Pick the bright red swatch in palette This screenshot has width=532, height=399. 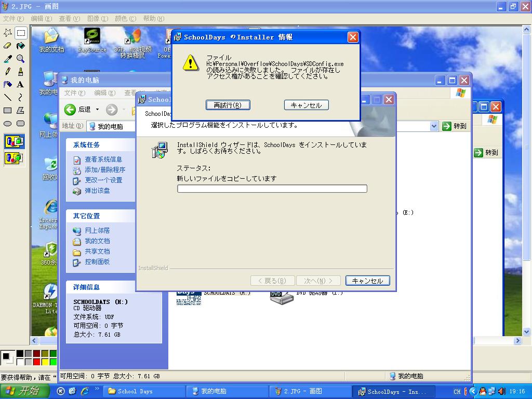[37, 362]
